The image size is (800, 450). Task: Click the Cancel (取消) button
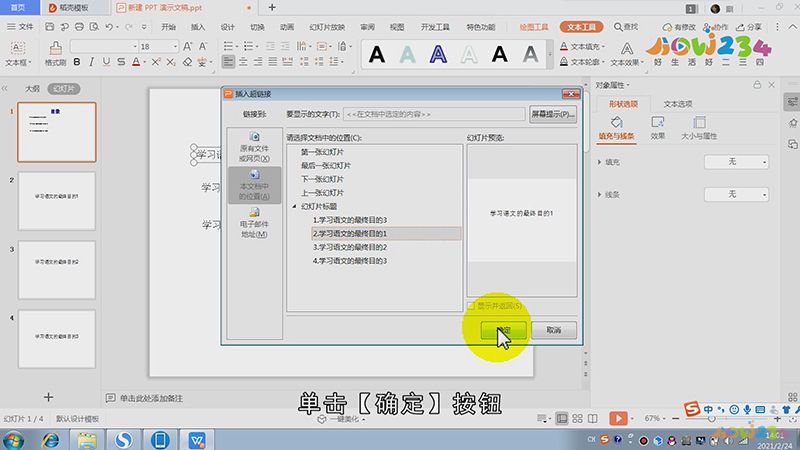click(x=554, y=330)
